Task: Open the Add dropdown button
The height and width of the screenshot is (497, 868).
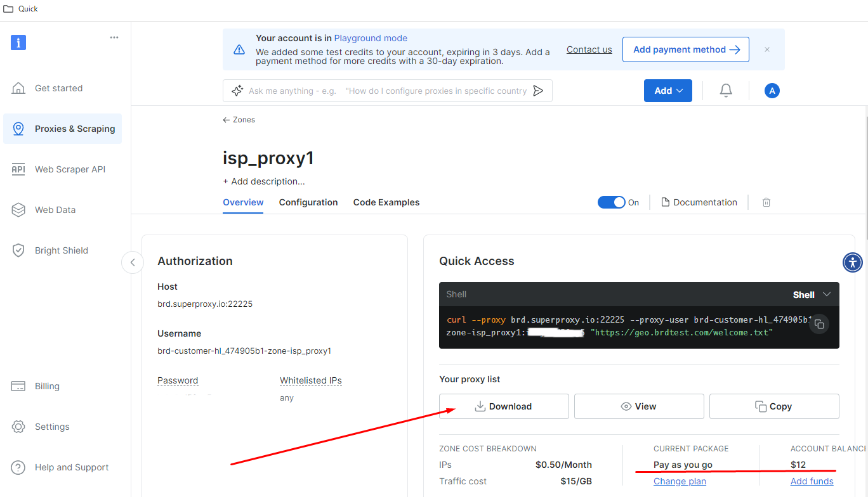Action: click(x=668, y=91)
